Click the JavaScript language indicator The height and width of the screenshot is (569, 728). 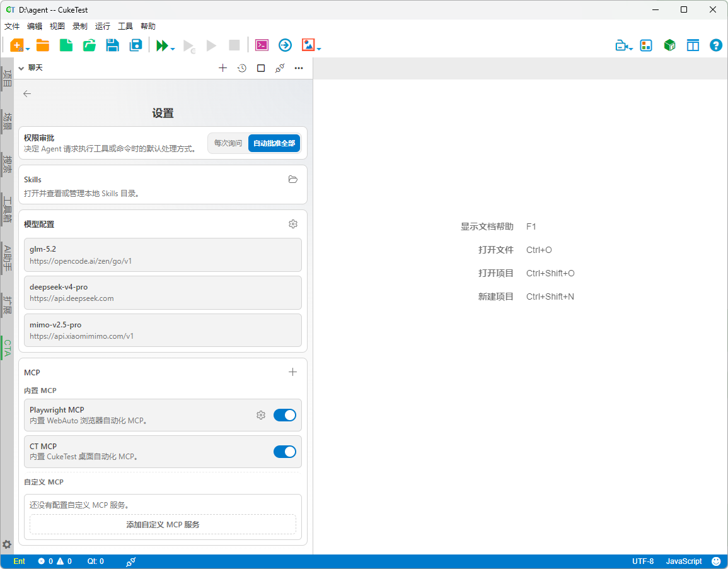[684, 561]
